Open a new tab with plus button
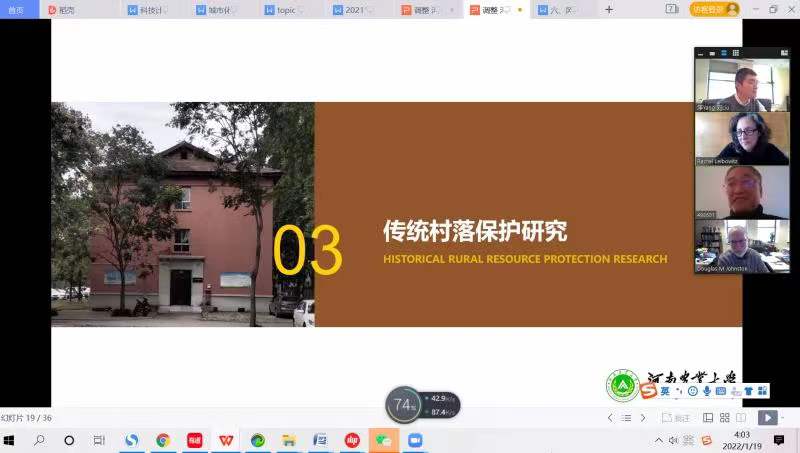Screen dimensions: 800x453 609,9
